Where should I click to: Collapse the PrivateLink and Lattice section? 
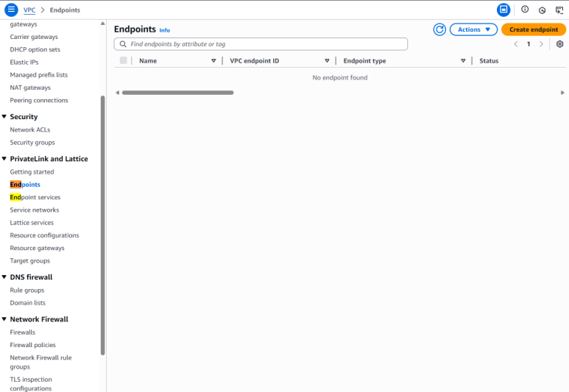pyautogui.click(x=4, y=158)
